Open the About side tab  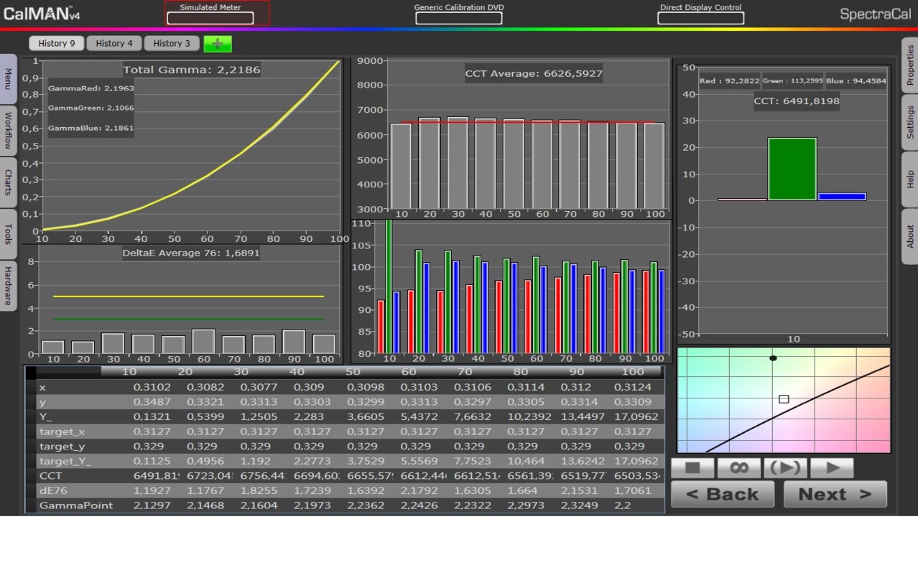tap(910, 236)
